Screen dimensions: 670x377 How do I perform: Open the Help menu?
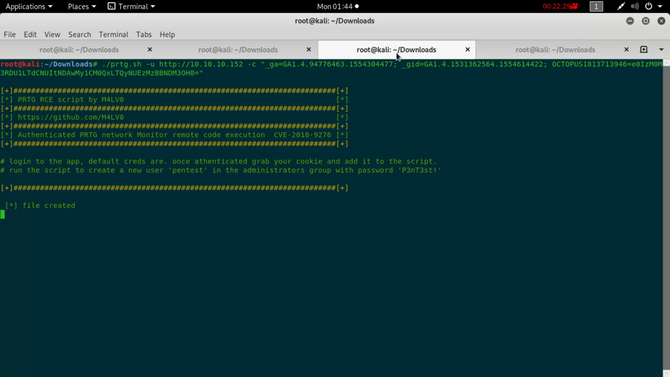click(167, 34)
